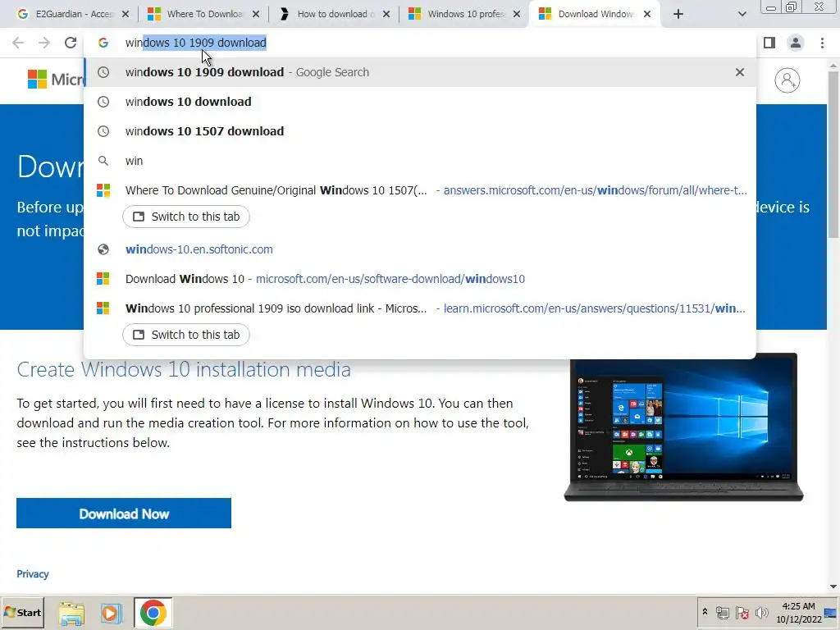Open the Start menu
Screen dimensions: 840x630
[22, 612]
